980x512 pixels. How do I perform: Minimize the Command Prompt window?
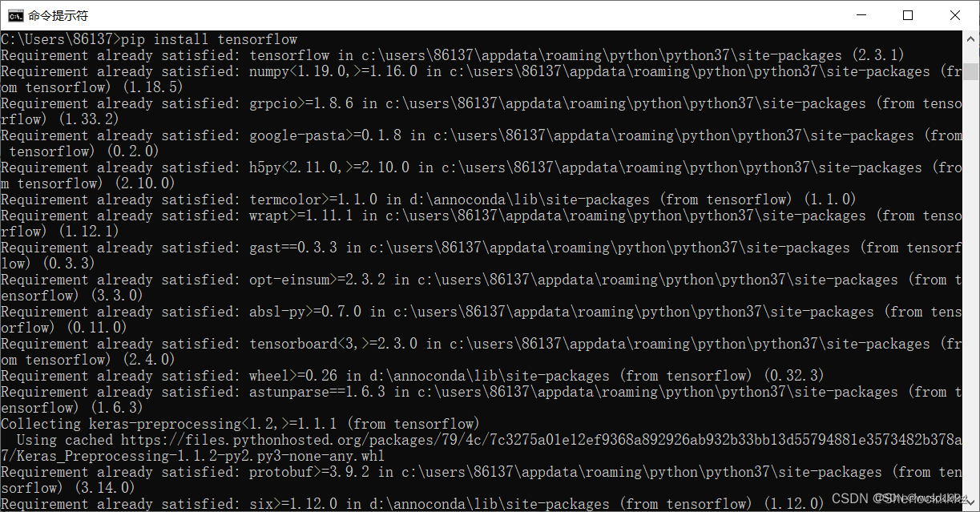862,15
